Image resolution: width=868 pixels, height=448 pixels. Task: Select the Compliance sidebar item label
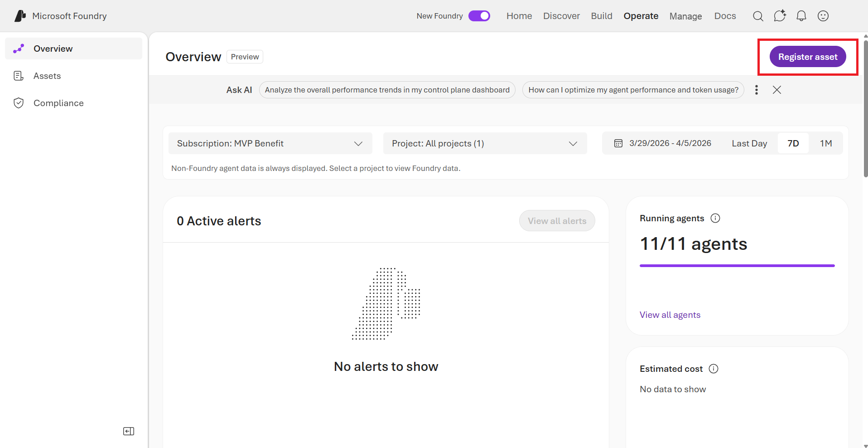click(x=58, y=103)
